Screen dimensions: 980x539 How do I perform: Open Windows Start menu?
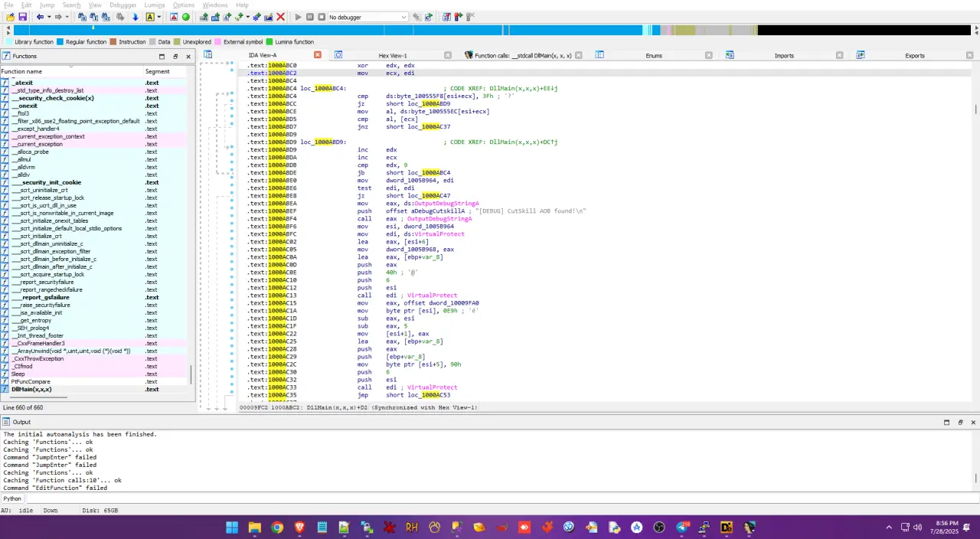[231, 527]
